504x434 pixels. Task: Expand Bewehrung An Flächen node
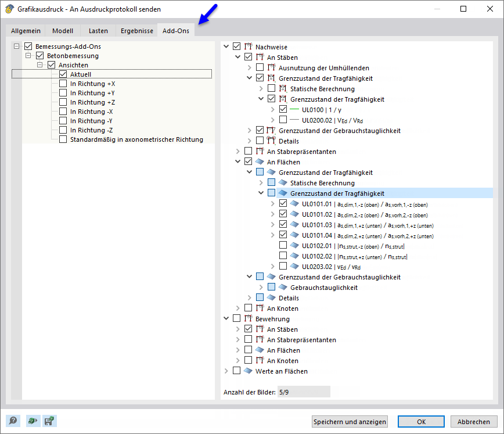(x=238, y=350)
